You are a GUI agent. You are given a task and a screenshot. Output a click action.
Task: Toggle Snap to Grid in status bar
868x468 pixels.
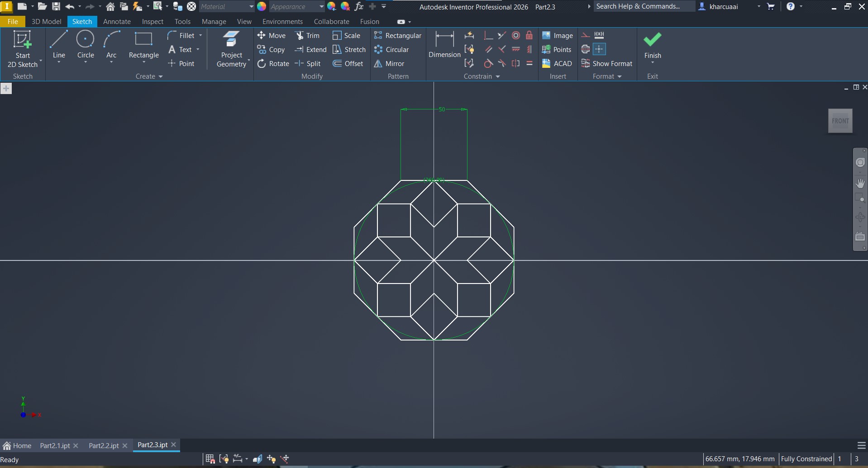[x=210, y=459]
